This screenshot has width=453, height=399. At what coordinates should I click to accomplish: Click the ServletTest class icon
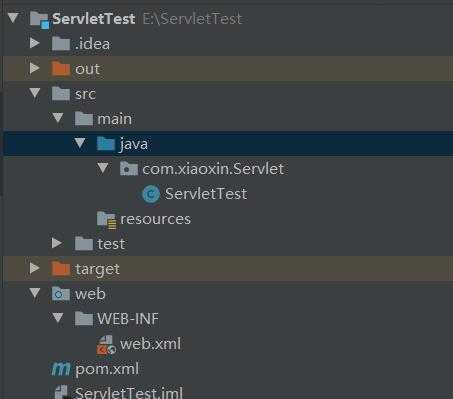(x=151, y=194)
